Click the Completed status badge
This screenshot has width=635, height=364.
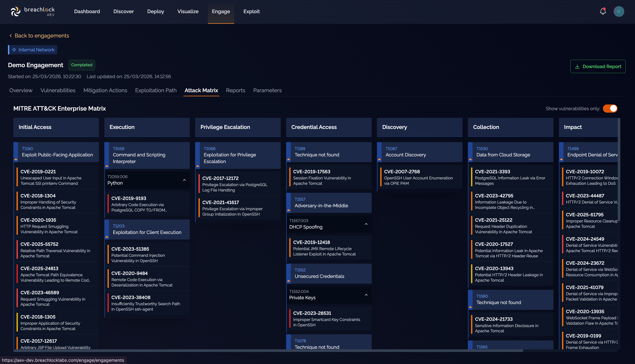click(x=82, y=65)
